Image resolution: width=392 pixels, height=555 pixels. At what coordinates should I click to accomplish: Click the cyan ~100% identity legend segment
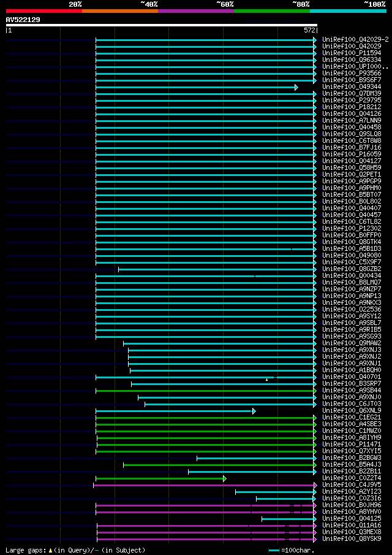[x=348, y=11]
